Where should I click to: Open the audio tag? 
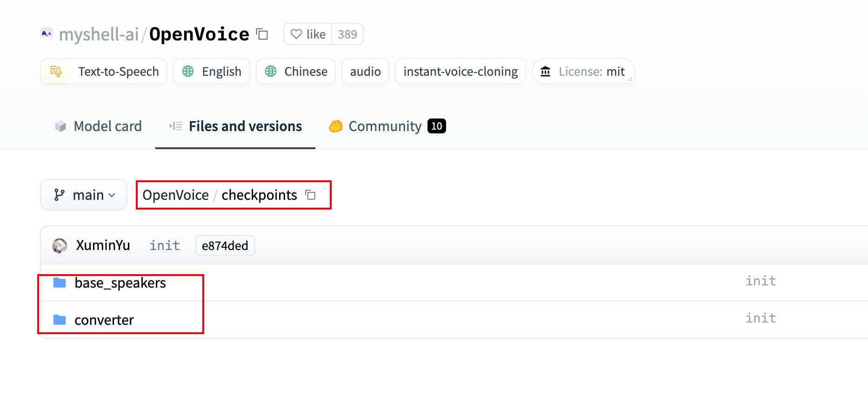pyautogui.click(x=365, y=72)
